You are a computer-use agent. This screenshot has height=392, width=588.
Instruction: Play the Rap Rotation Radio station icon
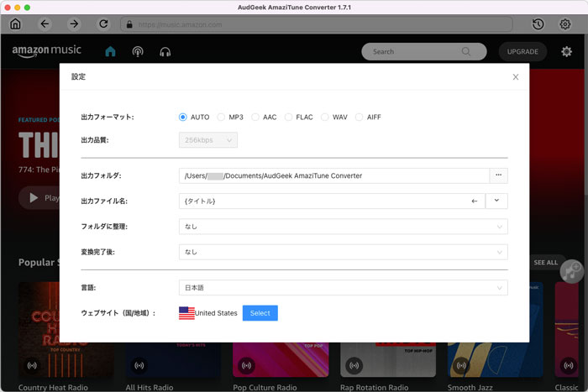(x=354, y=365)
